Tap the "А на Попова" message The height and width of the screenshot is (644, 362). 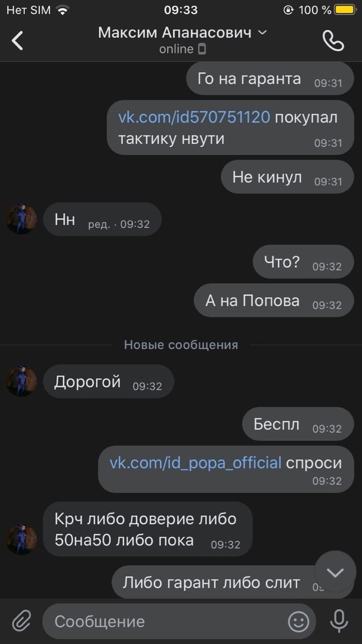[x=274, y=301]
